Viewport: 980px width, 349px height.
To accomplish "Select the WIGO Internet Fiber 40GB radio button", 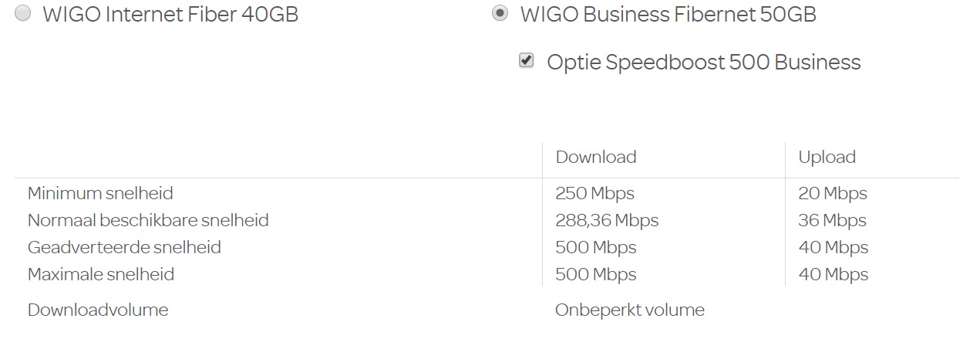I will pyautogui.click(x=23, y=13).
